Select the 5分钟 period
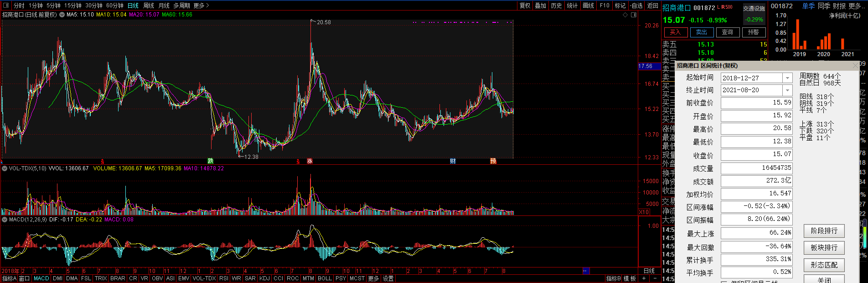The image size is (868, 283). (53, 5)
